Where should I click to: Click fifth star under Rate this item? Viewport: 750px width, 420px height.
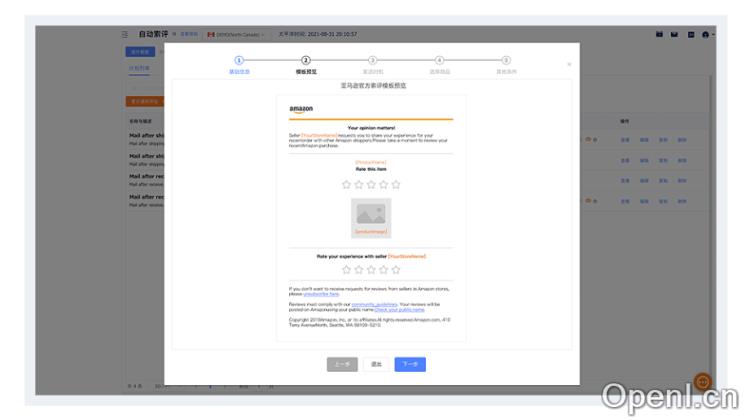[396, 185]
